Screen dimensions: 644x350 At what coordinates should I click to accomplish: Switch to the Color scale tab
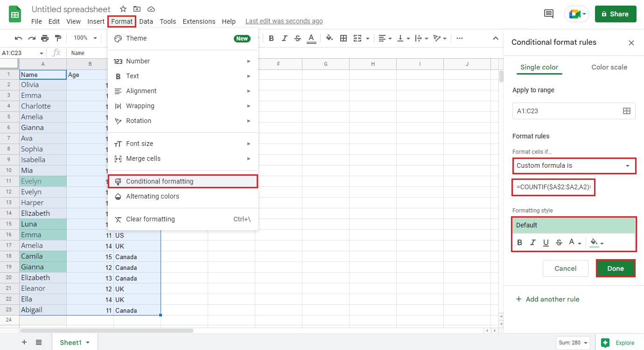(609, 67)
